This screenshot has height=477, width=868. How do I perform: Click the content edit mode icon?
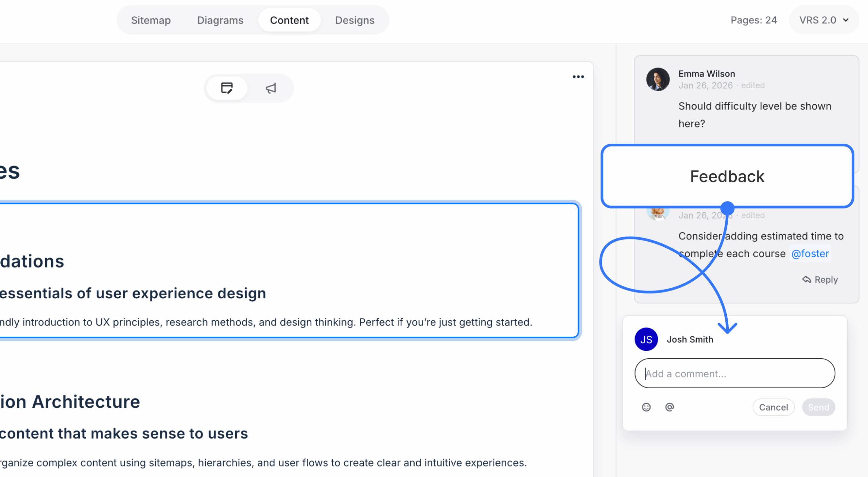(x=227, y=88)
